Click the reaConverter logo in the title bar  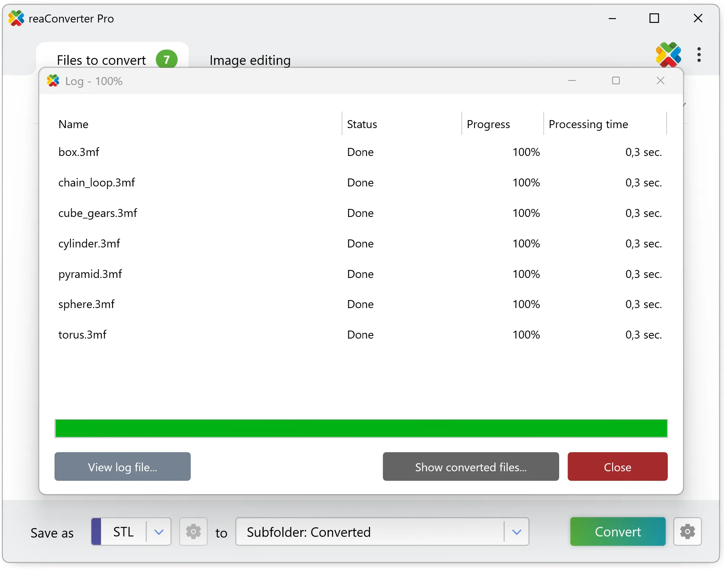pos(16,18)
